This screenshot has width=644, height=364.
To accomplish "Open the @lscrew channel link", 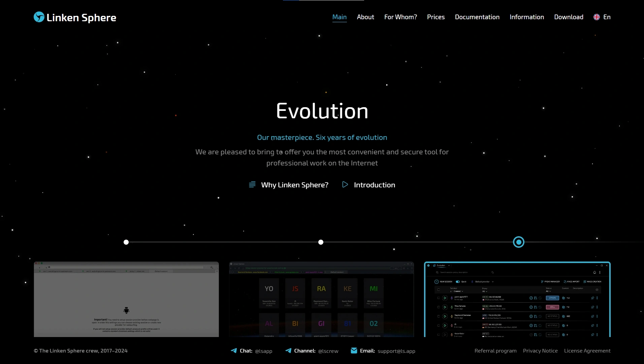I will (328, 351).
